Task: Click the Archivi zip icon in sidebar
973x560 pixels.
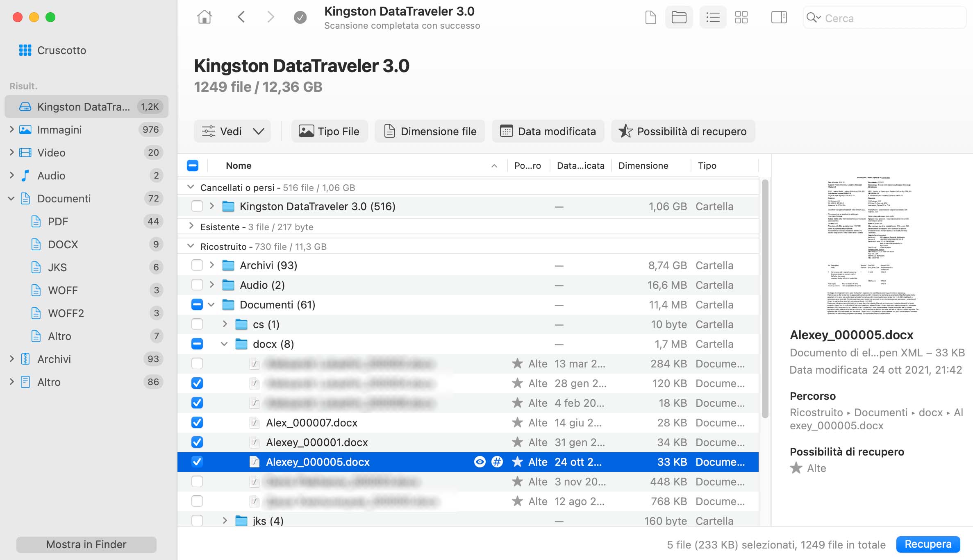Action: click(25, 359)
